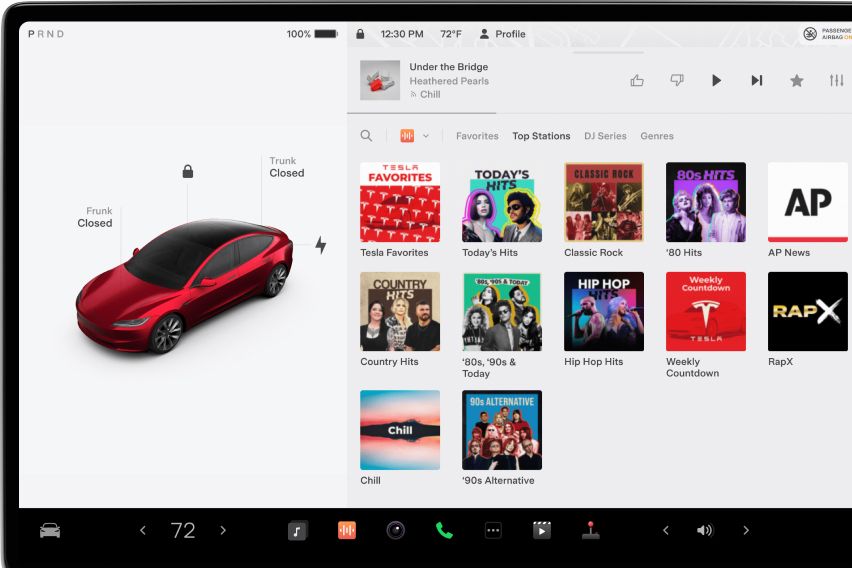
Task: Increase the temperature with the right arrow
Action: [x=223, y=531]
